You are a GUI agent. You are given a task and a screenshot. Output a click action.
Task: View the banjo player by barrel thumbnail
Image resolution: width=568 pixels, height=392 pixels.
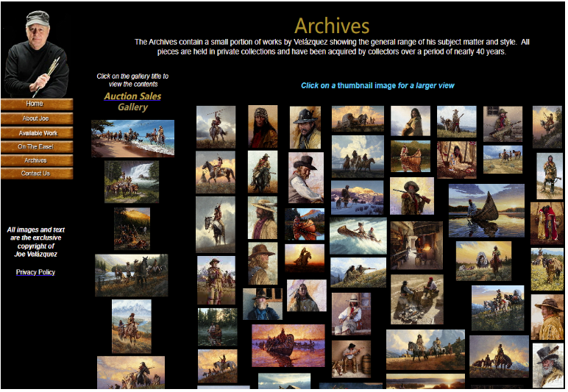[x=350, y=358]
